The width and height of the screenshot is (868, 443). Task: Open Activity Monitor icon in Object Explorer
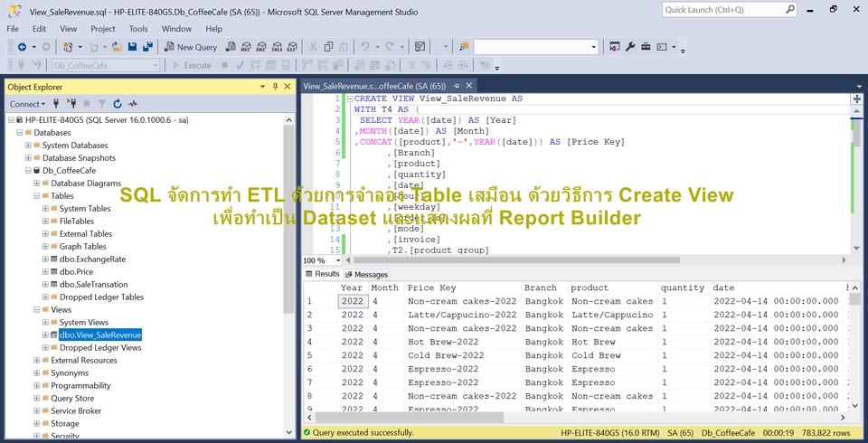[133, 104]
